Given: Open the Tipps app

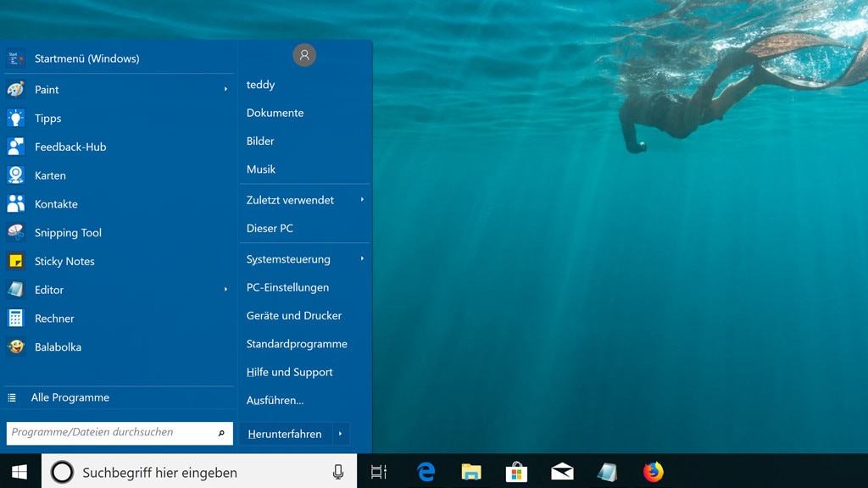Looking at the screenshot, I should (x=47, y=119).
